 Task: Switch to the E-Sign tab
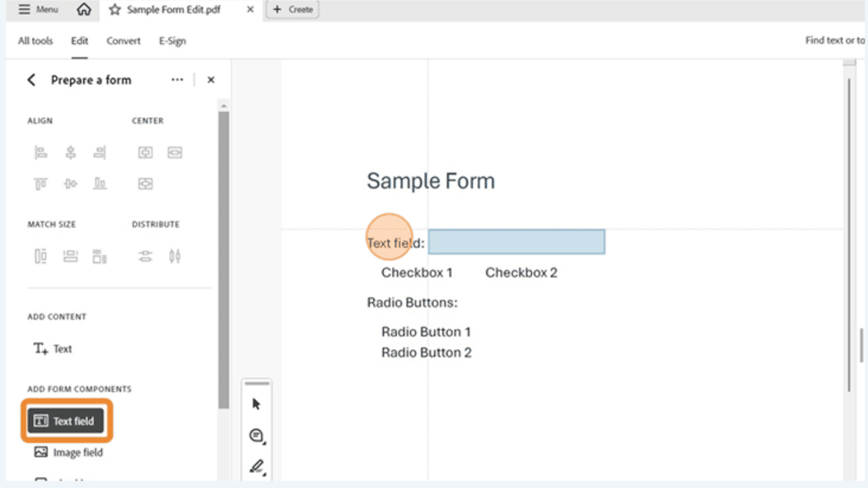pyautogui.click(x=171, y=41)
